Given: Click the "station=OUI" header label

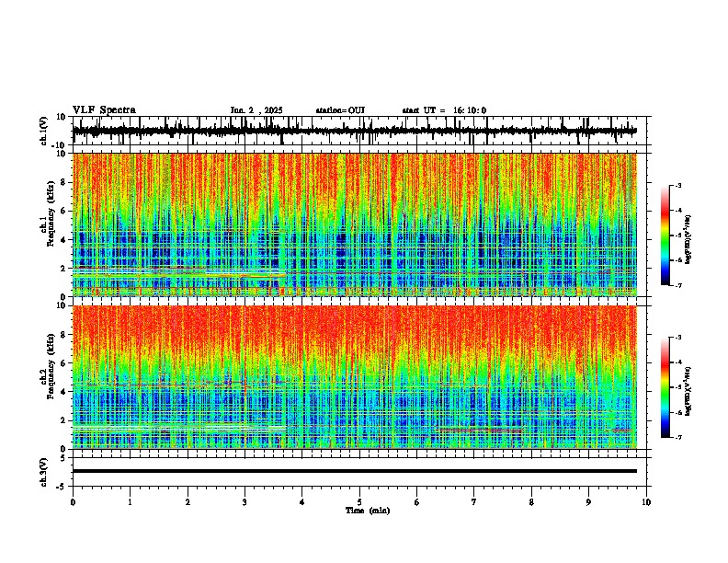Looking at the screenshot, I should 340,110.
